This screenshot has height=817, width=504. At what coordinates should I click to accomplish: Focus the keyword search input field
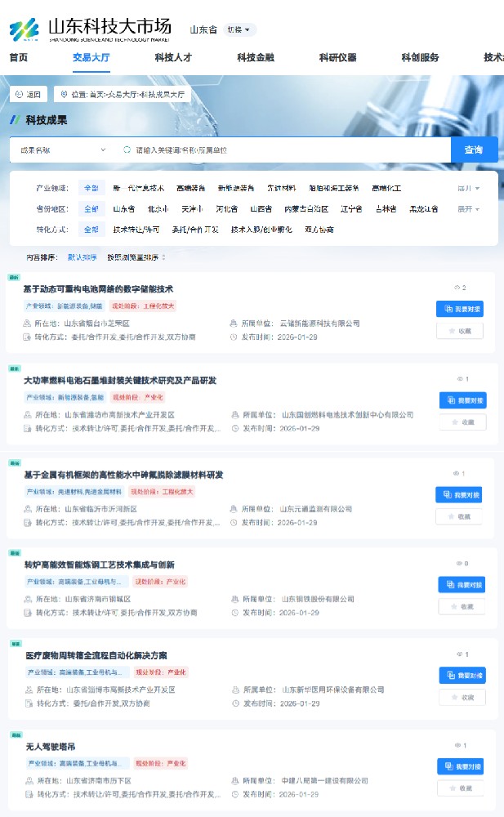point(284,150)
